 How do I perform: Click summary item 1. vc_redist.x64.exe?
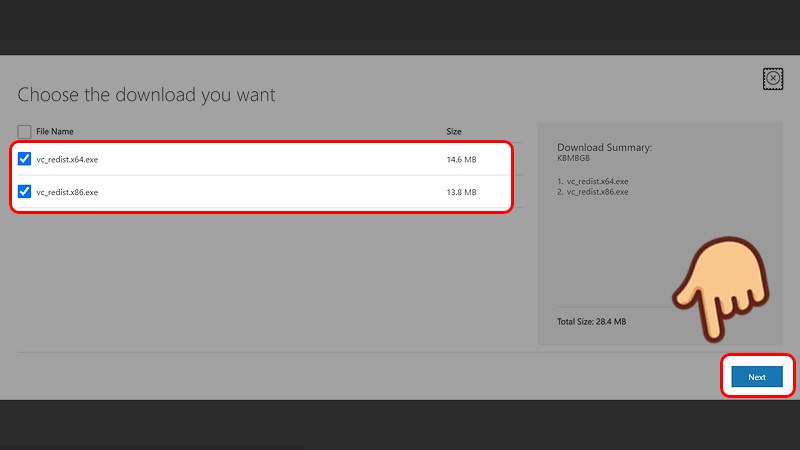(593, 181)
